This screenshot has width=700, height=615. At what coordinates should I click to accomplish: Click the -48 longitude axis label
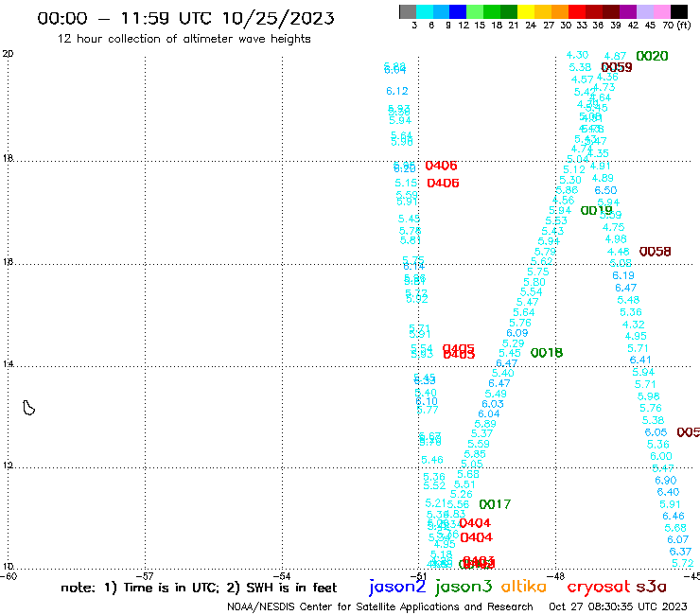click(x=557, y=576)
